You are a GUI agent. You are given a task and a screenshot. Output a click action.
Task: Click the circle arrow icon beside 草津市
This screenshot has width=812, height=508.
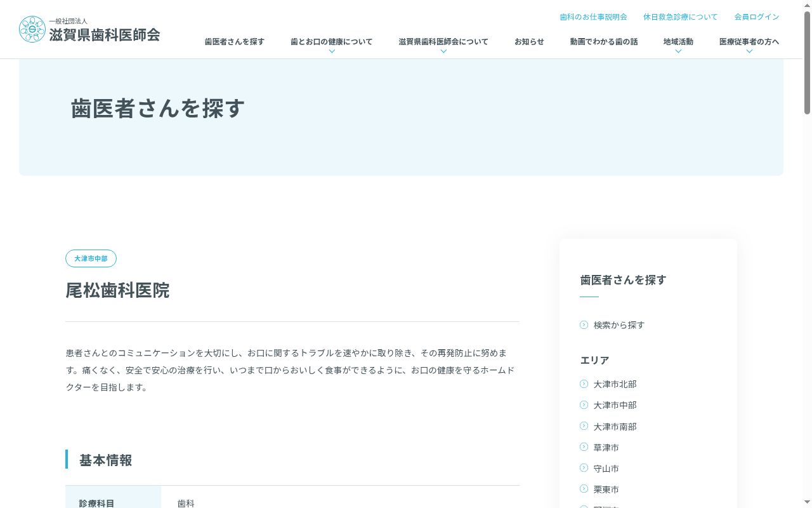[584, 447]
